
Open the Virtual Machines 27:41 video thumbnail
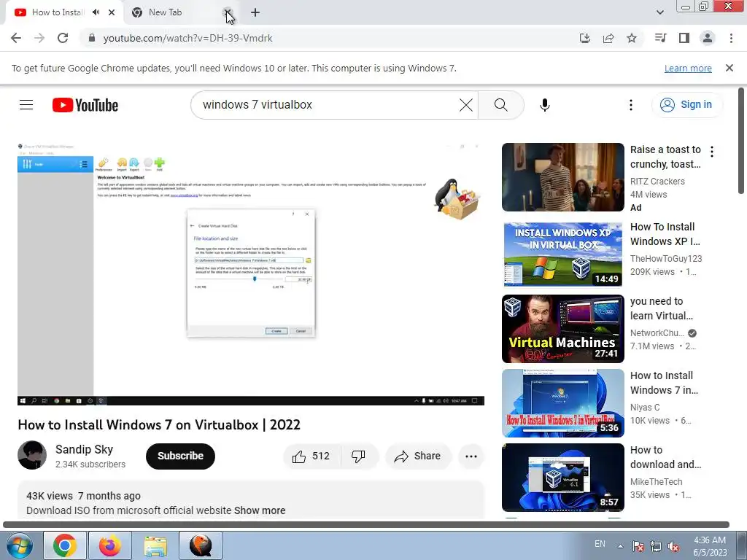(562, 329)
